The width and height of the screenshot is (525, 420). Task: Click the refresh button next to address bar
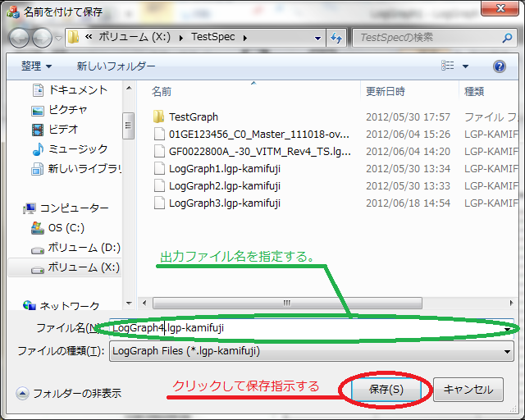click(336, 38)
